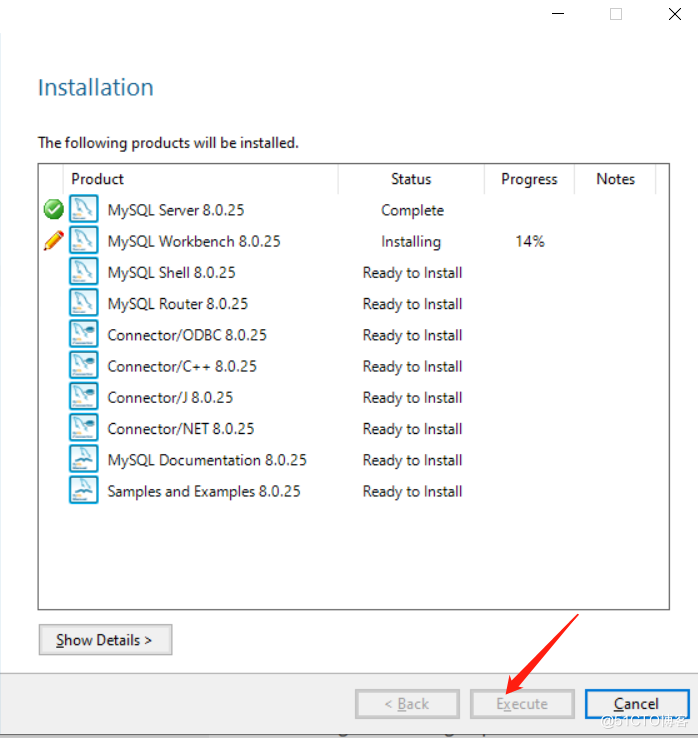Click the MySQL Shell 8.0.25 product icon
This screenshot has height=738, width=698.
pyautogui.click(x=84, y=271)
